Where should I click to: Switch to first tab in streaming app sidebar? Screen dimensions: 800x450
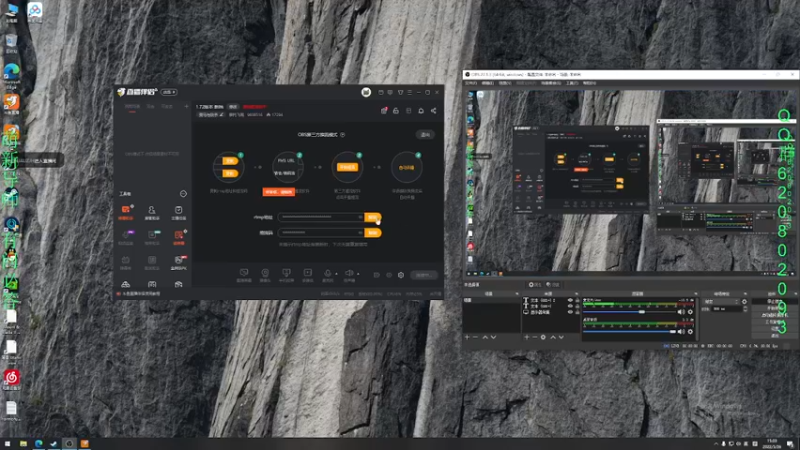pos(132,107)
